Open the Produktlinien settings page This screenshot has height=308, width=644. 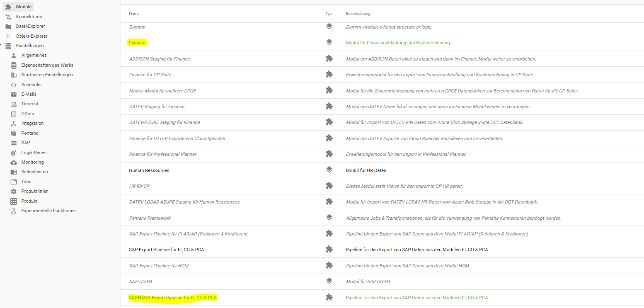[35, 191]
